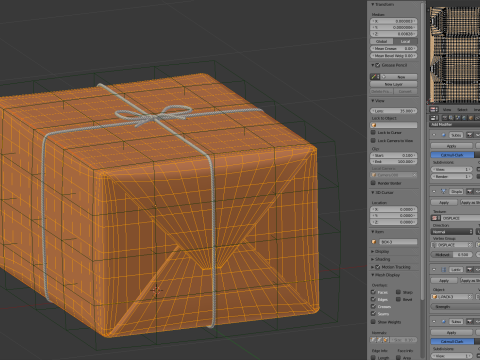
Task: Collapse the View panel
Action: pyautogui.click(x=373, y=101)
